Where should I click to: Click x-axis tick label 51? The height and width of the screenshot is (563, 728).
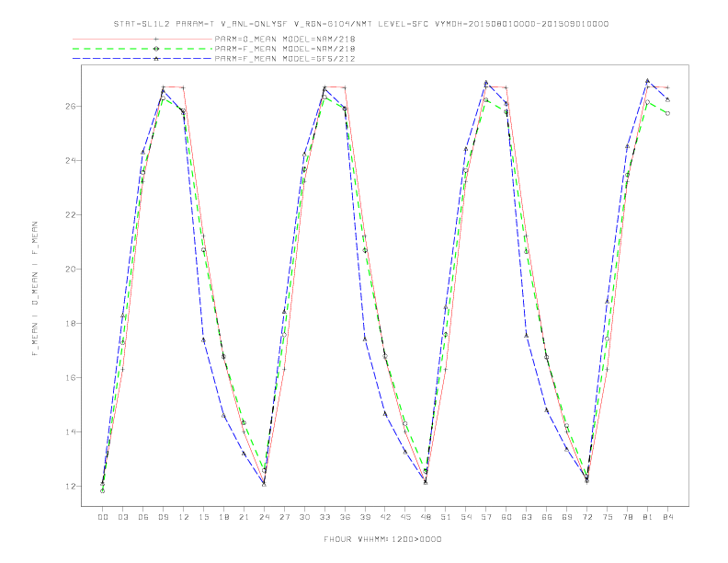(x=446, y=517)
